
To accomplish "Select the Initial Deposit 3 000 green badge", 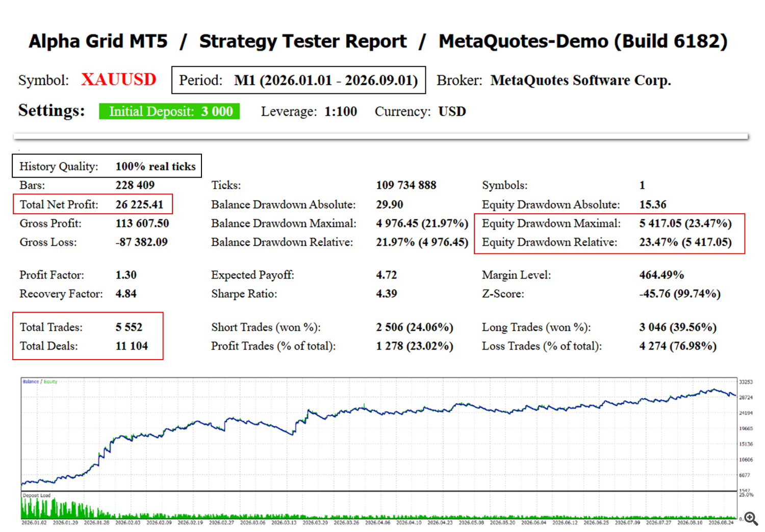I will [169, 111].
